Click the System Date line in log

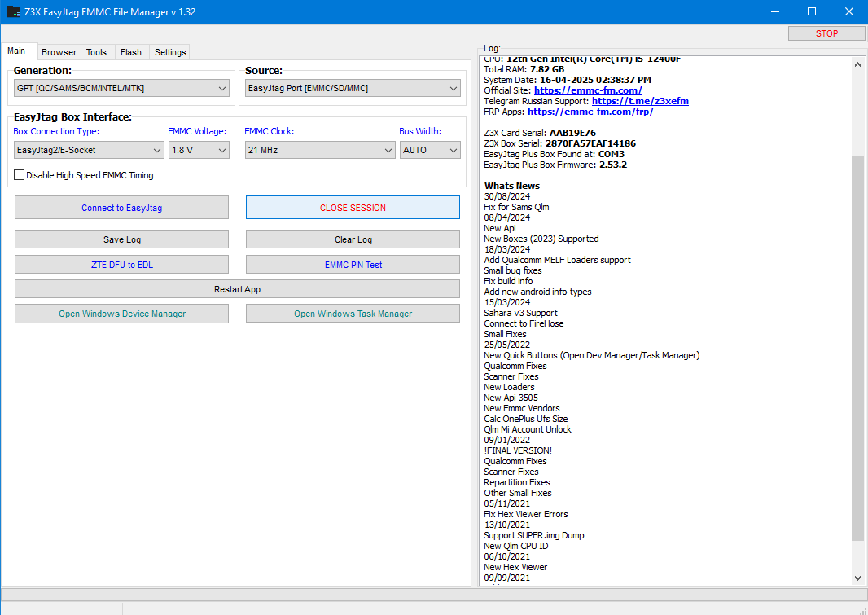click(x=568, y=80)
